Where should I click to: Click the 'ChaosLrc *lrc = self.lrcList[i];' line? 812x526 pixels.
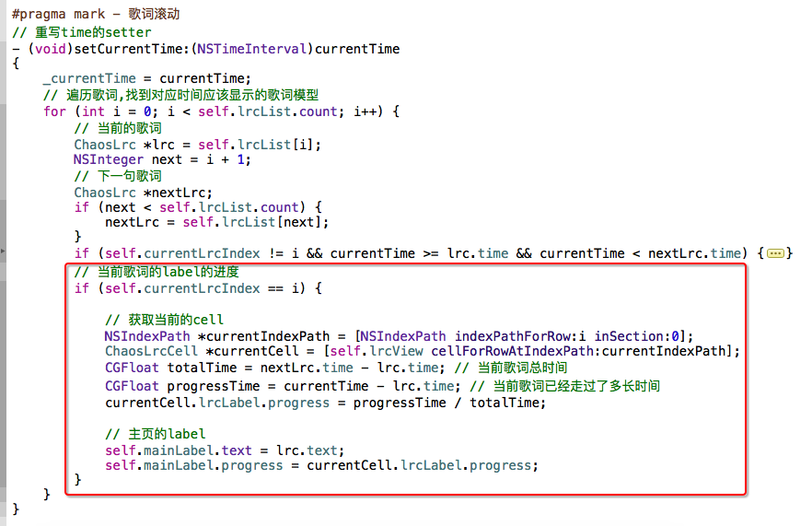[x=197, y=145]
